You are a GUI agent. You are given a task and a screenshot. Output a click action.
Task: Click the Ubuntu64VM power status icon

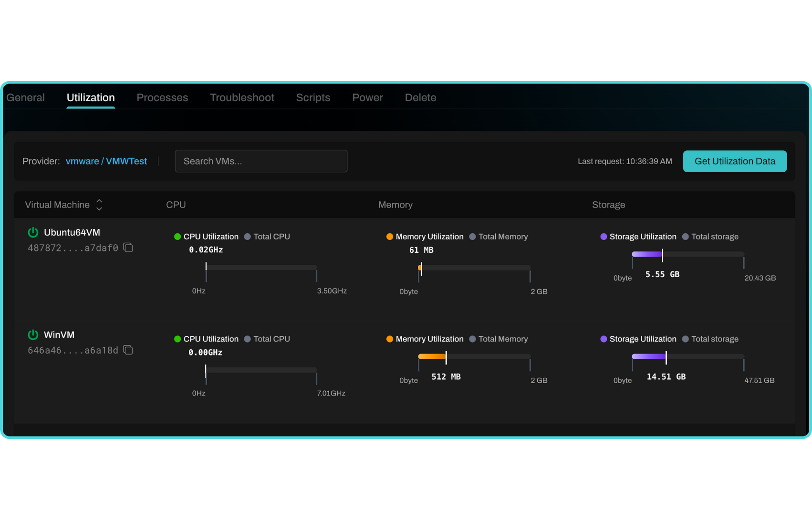pos(33,232)
